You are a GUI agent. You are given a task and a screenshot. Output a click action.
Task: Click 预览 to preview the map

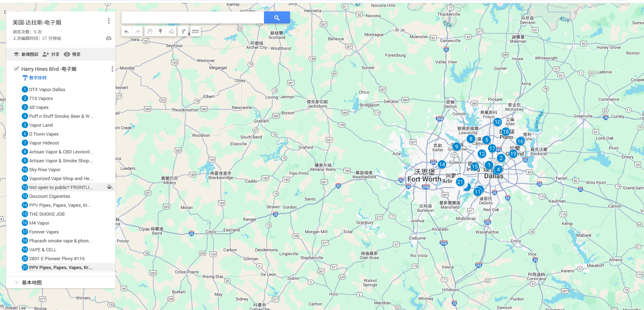pos(72,54)
